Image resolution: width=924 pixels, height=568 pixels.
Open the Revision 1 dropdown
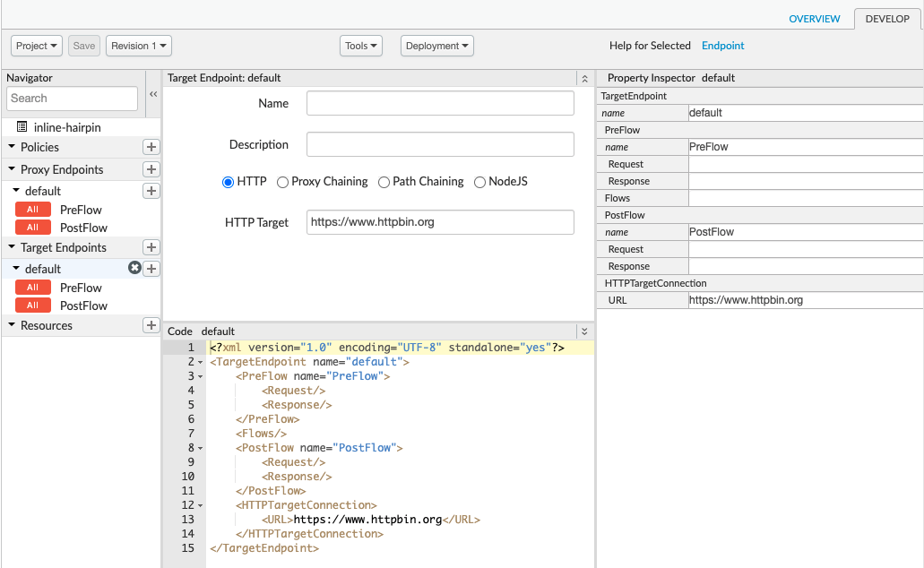(139, 46)
